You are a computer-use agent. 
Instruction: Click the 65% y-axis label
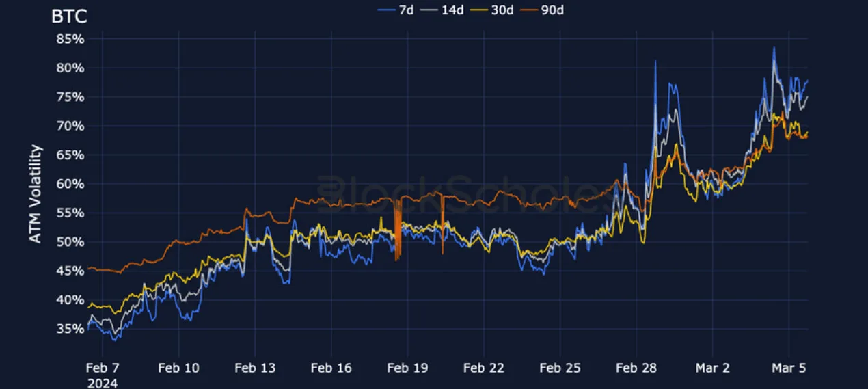tap(70, 155)
